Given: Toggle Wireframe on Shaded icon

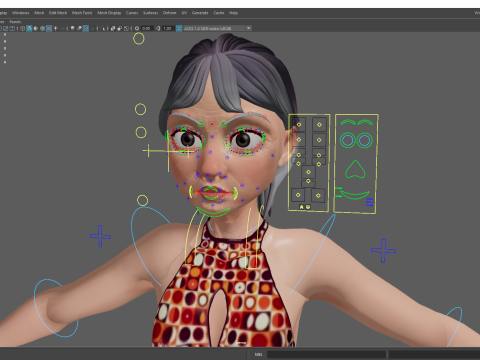Looking at the screenshot, I should tap(42, 28).
